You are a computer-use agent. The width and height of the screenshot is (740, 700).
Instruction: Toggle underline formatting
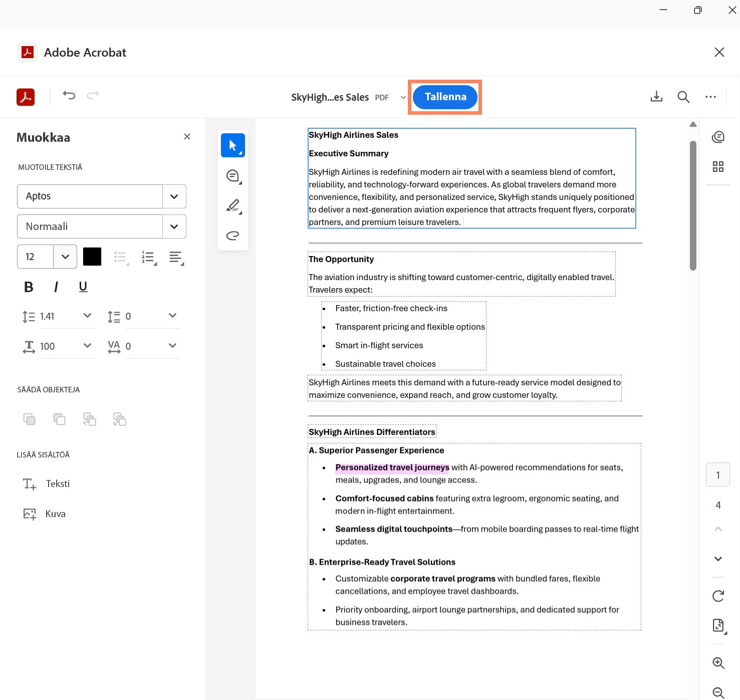[x=83, y=287]
